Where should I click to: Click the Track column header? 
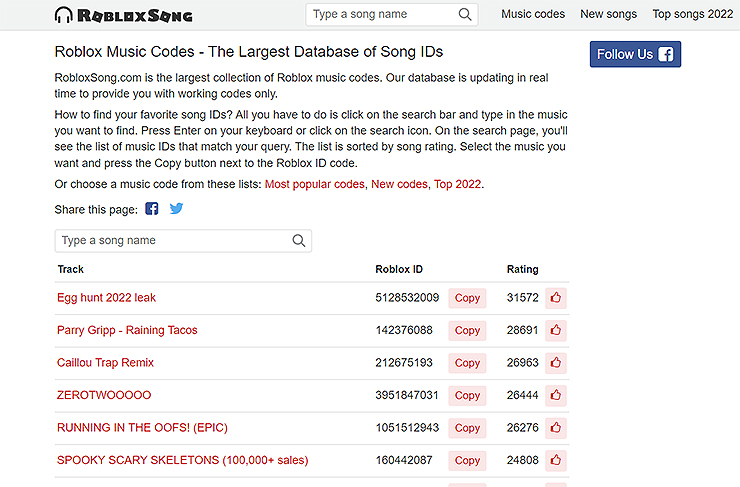[x=70, y=269]
